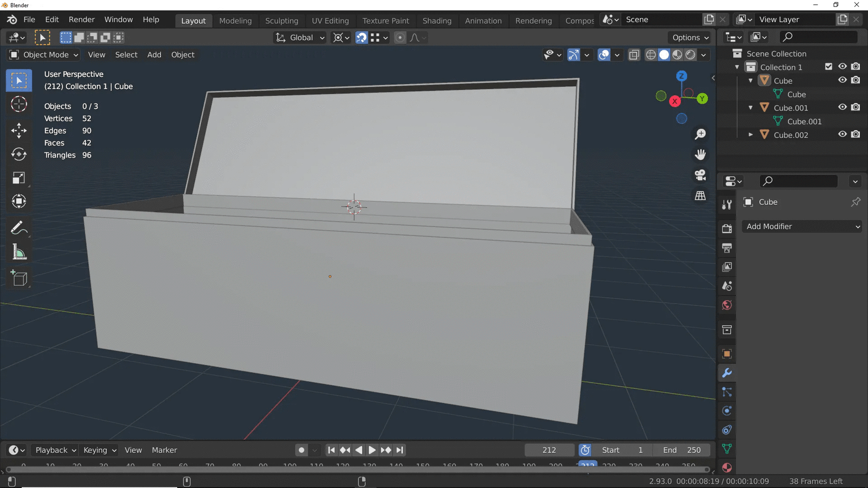Play the animation forward

click(372, 450)
